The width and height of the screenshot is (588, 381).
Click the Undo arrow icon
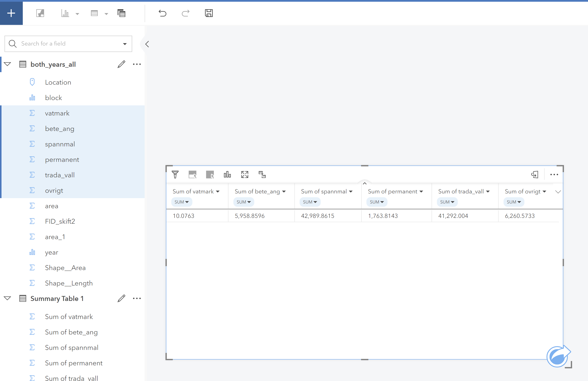pos(162,13)
